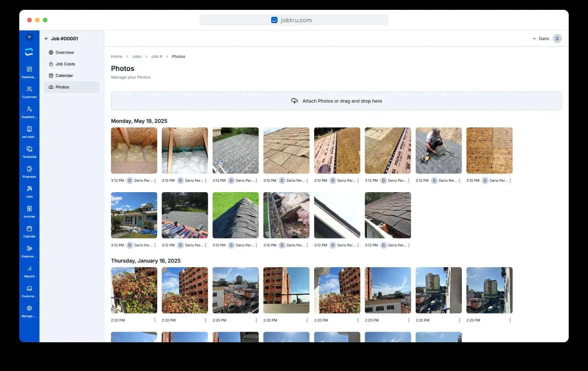Click the Dario avatar circle

click(x=557, y=38)
